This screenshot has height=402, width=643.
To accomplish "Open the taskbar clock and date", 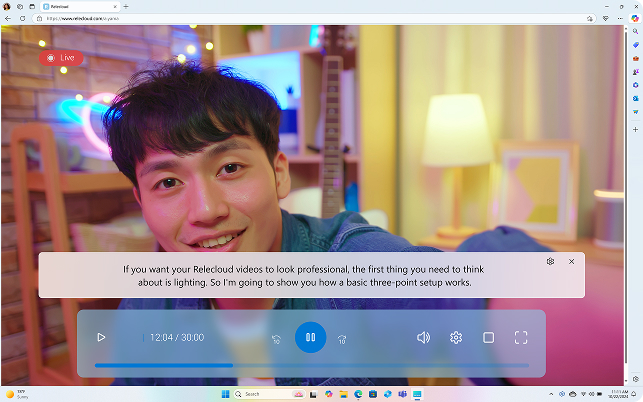I will 618,394.
